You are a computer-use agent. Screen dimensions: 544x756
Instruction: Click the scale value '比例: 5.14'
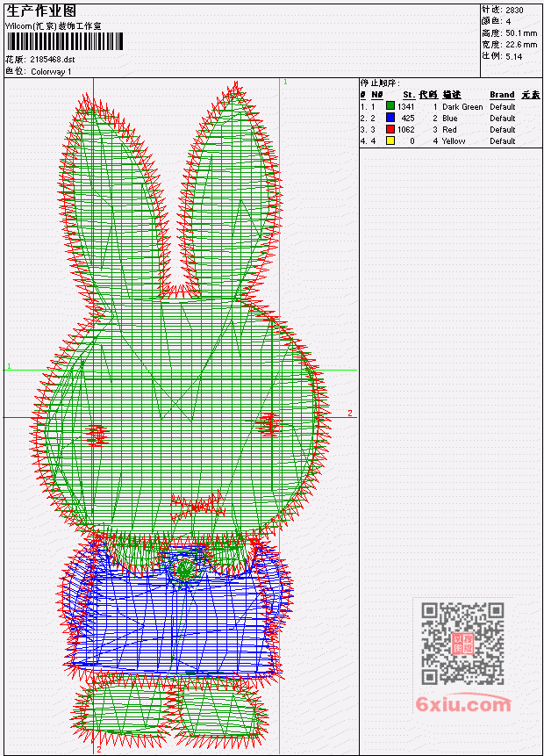502,56
